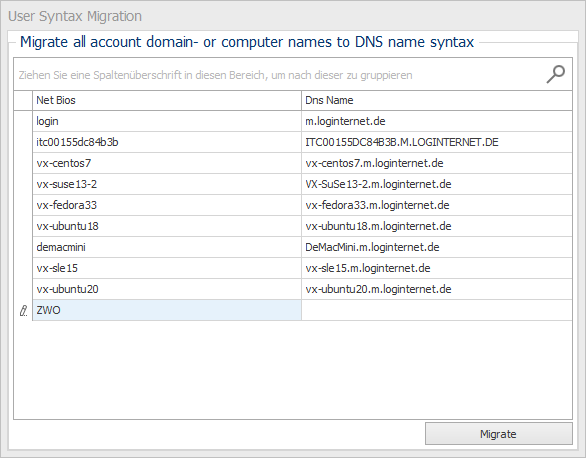Click the vx-ubuntu20.m.loginternet.de cell
This screenshot has width=586, height=458.
point(437,289)
